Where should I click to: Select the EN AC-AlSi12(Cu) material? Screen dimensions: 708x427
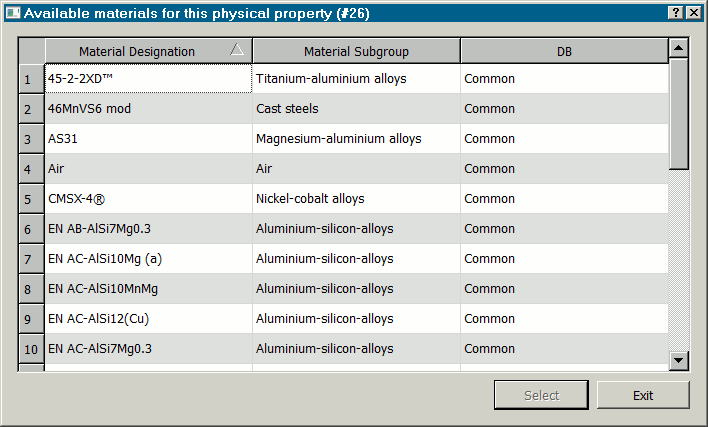[147, 319]
